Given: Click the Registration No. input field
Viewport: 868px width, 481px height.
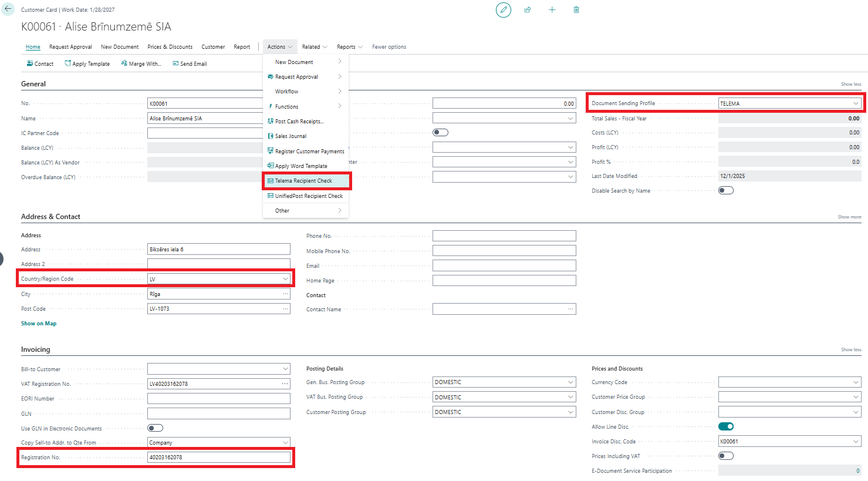Looking at the screenshot, I should (x=218, y=457).
